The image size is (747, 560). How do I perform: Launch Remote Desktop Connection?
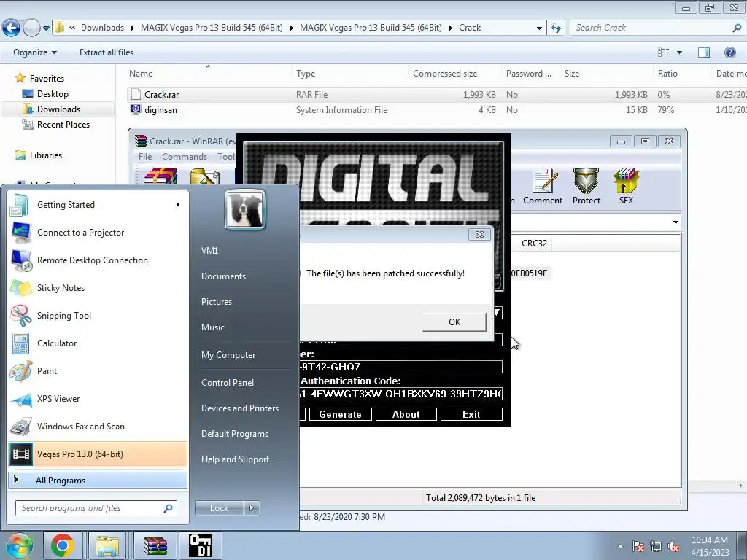pyautogui.click(x=98, y=260)
